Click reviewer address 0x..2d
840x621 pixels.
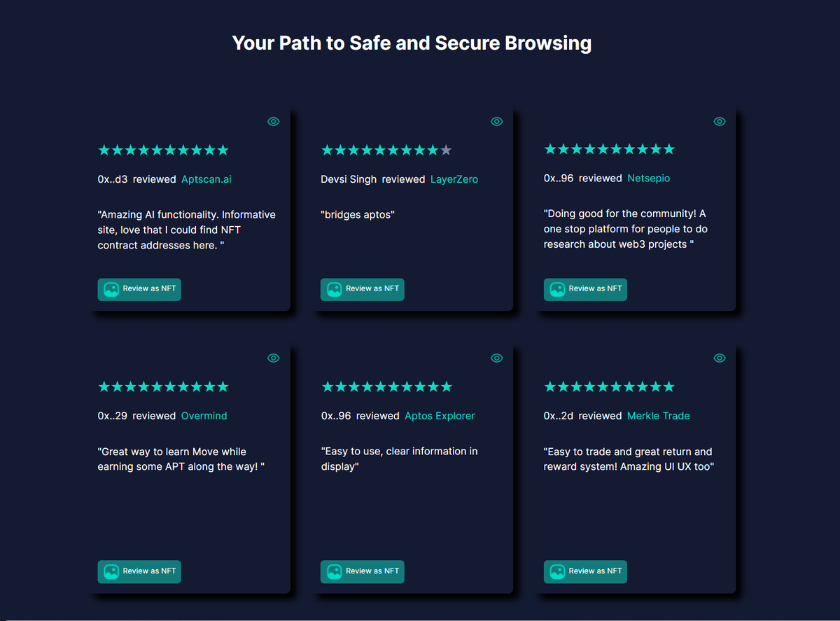[x=559, y=416]
